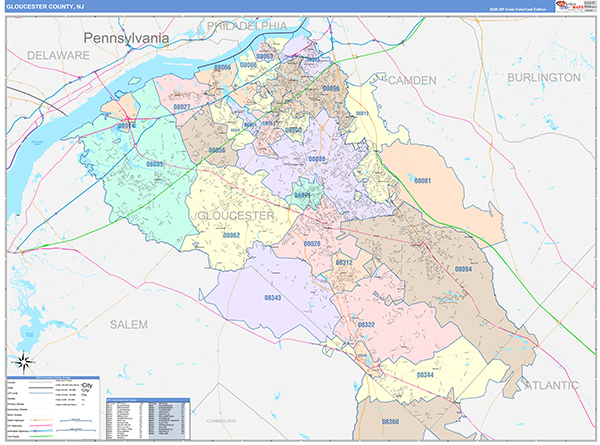Click the BURLINGTON county label
This screenshot has width=600, height=445.
[x=543, y=77]
